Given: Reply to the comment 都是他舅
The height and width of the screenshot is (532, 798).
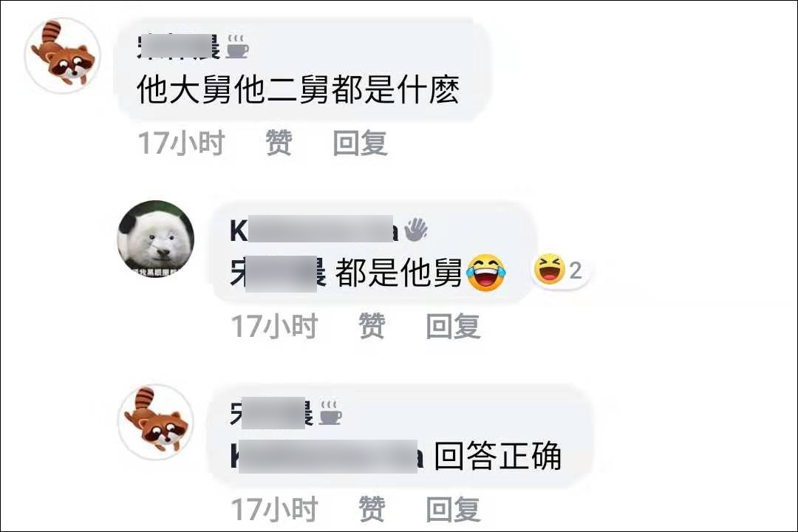Looking at the screenshot, I should [x=454, y=326].
